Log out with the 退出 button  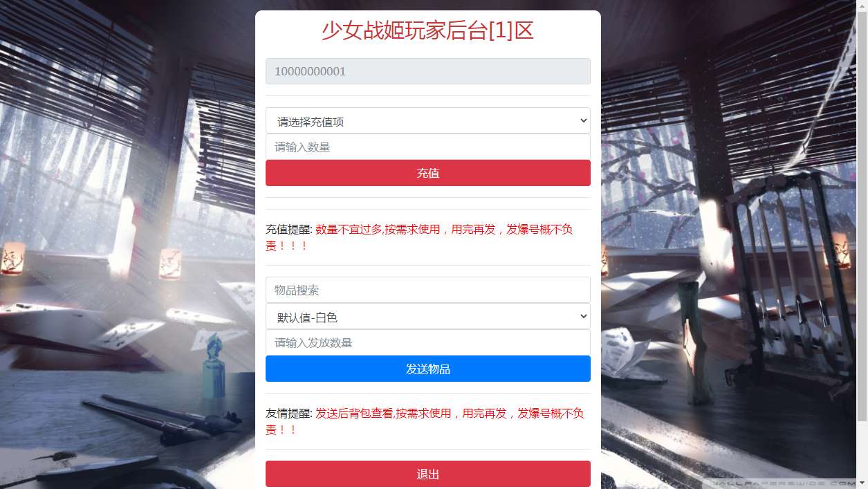tap(427, 474)
